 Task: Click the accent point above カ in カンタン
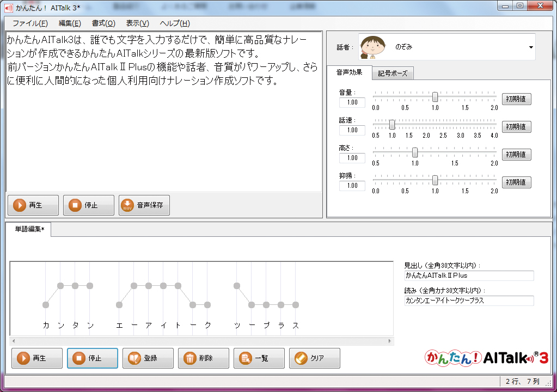click(46, 305)
